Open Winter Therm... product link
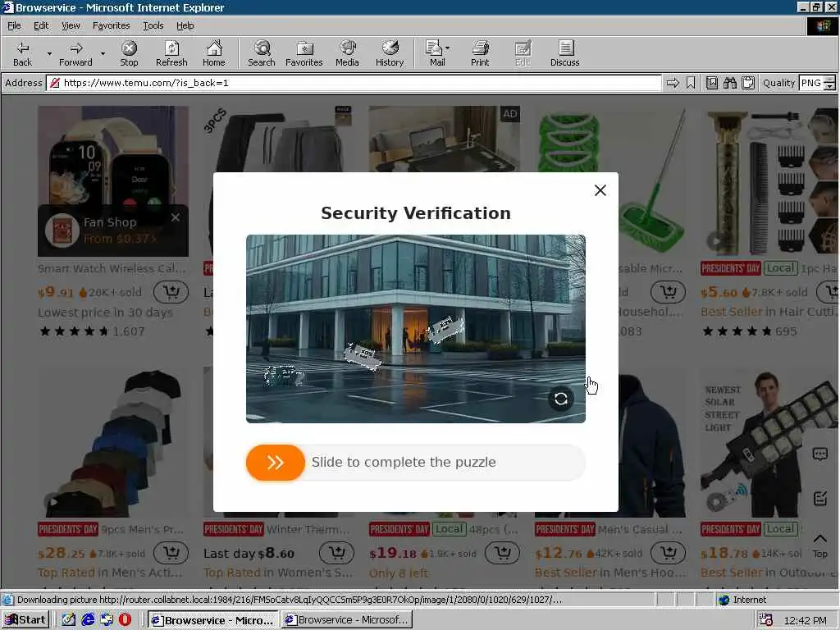 (x=308, y=529)
